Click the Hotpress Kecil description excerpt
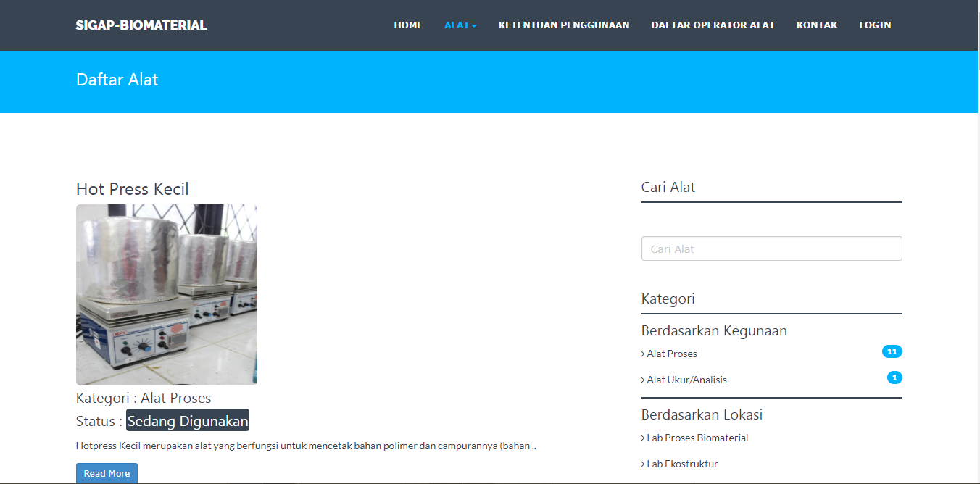The width and height of the screenshot is (980, 484). point(305,446)
